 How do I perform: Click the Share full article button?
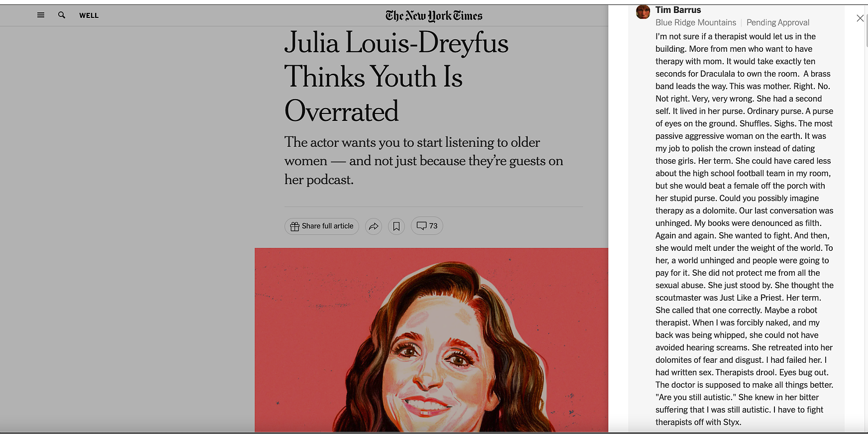(x=322, y=226)
